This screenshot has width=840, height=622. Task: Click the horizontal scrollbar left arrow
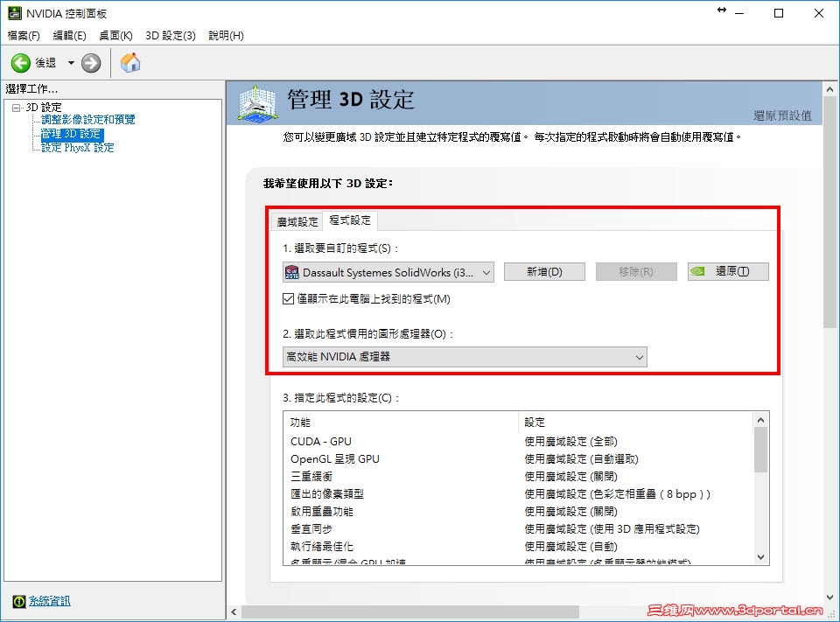pyautogui.click(x=234, y=612)
